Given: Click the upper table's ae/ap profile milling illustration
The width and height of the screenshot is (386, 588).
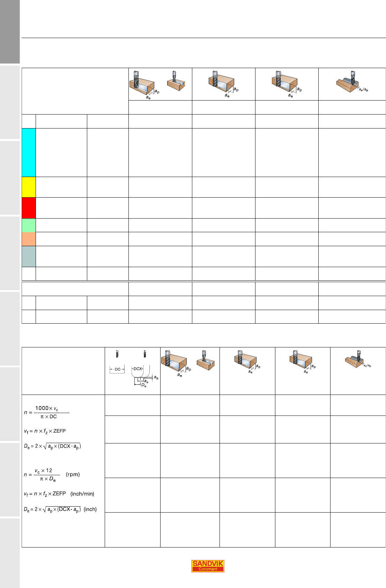Looking at the screenshot, I should 352,83.
